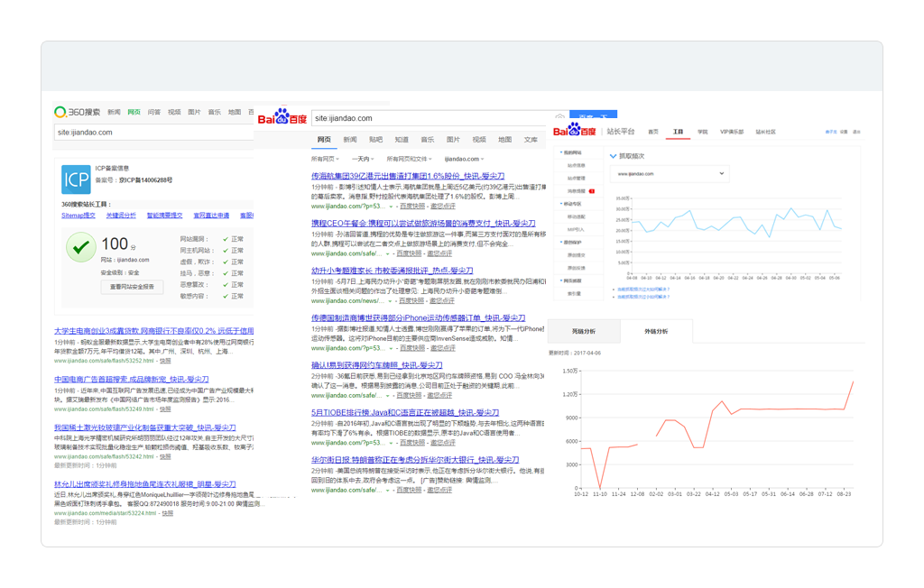The width and height of the screenshot is (924, 588).
Task: Click the camera icon in Baidu search box
Action: click(x=559, y=117)
